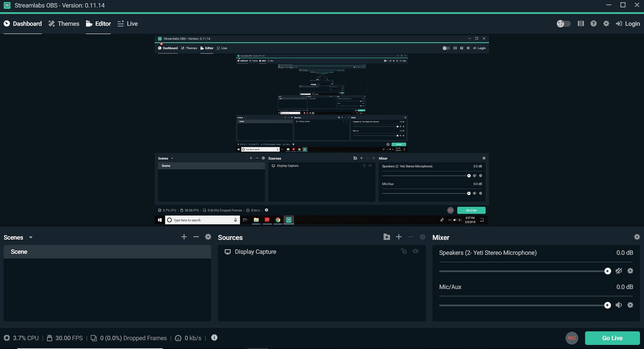Viewport: 644px width, 349px height.
Task: Click the preview display capture area
Action: click(x=322, y=130)
